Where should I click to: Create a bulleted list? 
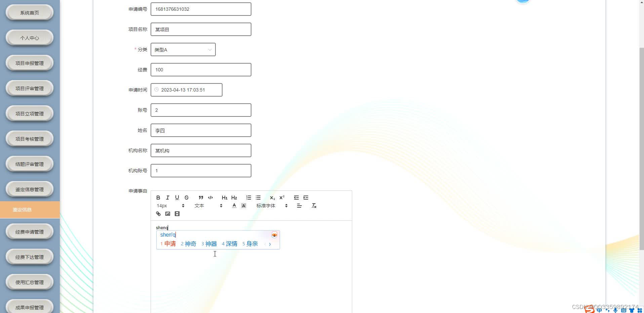258,198
